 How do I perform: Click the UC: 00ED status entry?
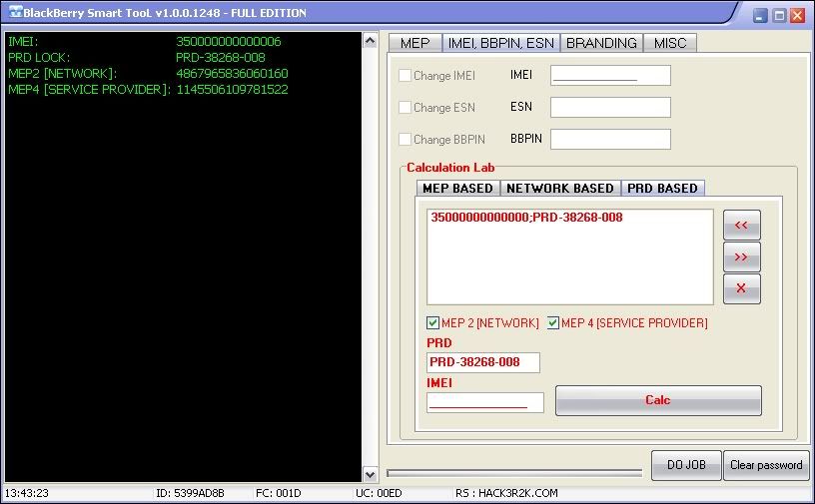(379, 493)
